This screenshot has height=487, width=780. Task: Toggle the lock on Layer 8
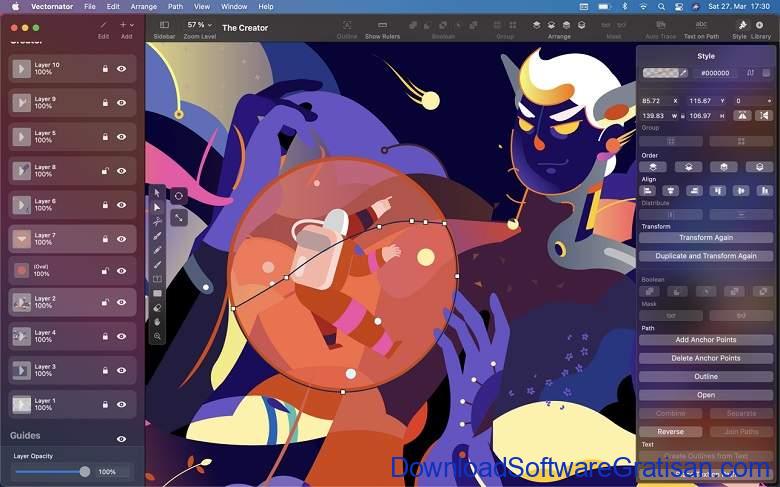click(x=105, y=171)
